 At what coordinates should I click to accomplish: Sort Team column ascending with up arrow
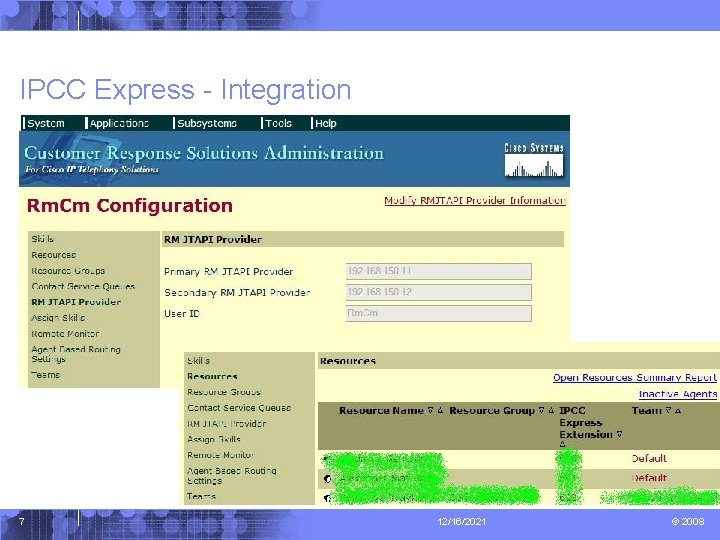(678, 411)
